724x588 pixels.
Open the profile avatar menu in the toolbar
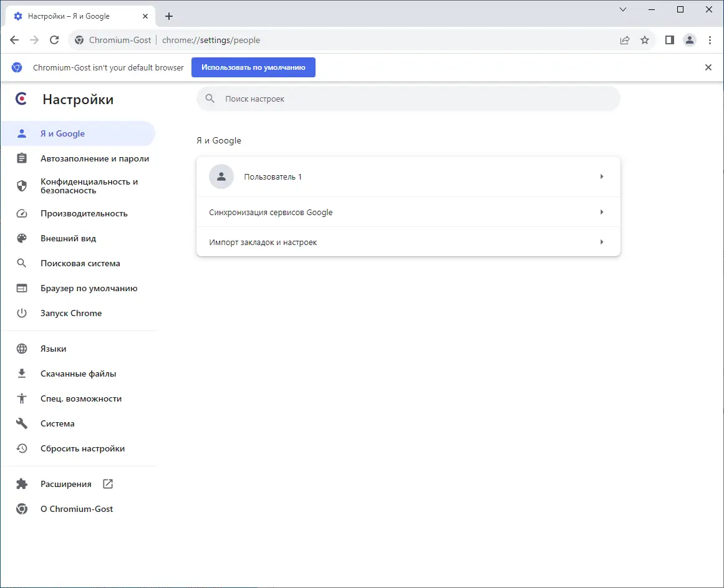[689, 40]
